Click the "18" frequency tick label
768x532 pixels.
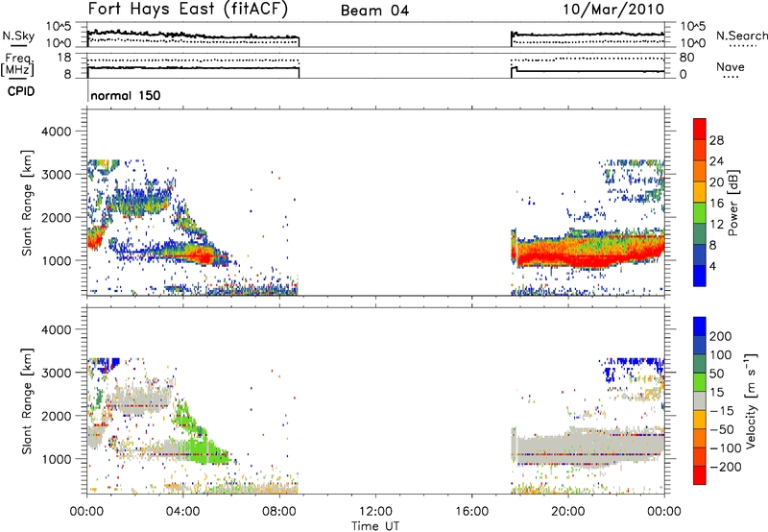pyautogui.click(x=63, y=58)
